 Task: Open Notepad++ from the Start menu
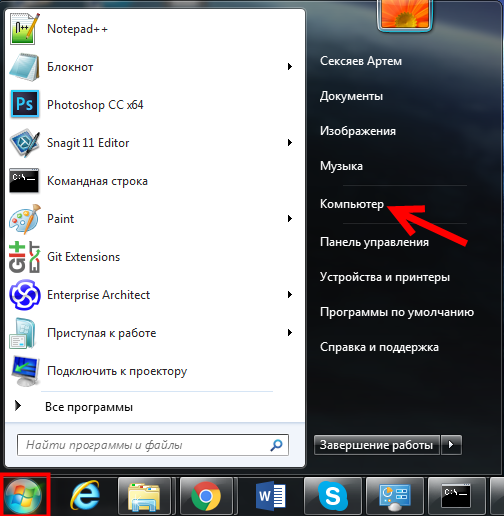pos(77,29)
